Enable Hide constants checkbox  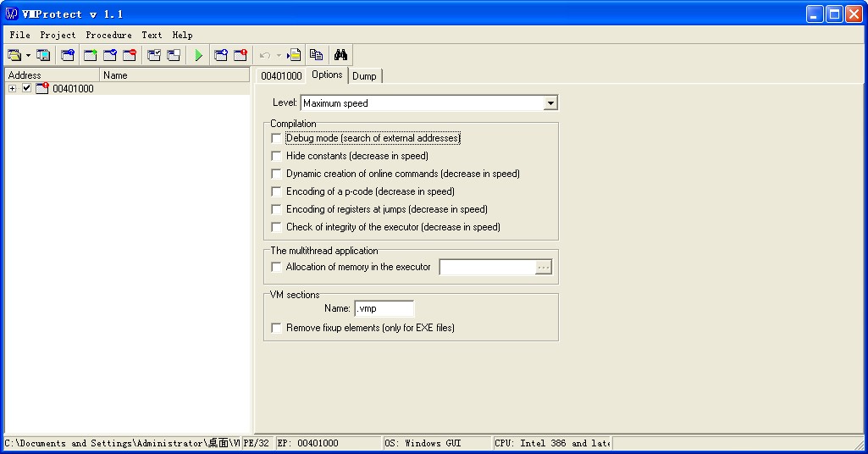tap(276, 156)
